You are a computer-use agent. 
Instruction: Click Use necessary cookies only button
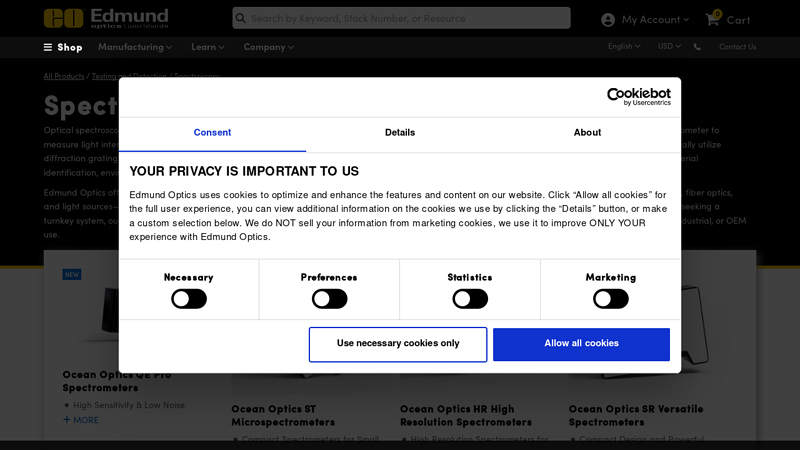pos(398,344)
